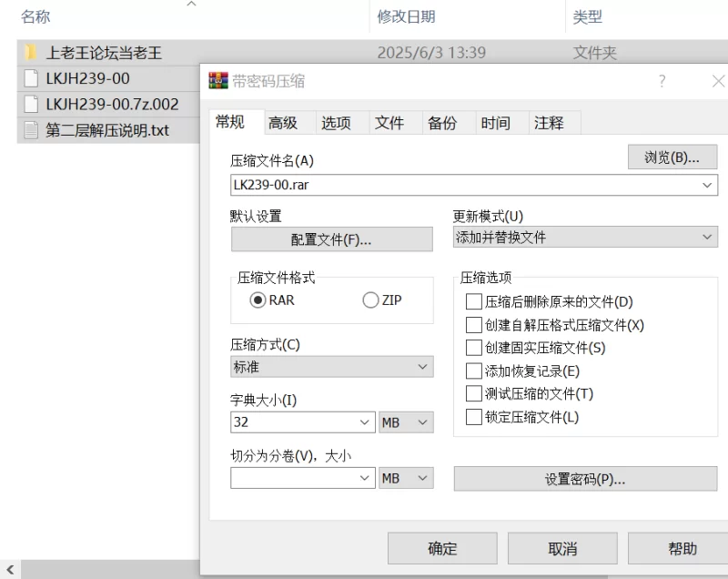Expand the archive name dropdown arrow
Screen dimensions: 728x579
pos(707,185)
